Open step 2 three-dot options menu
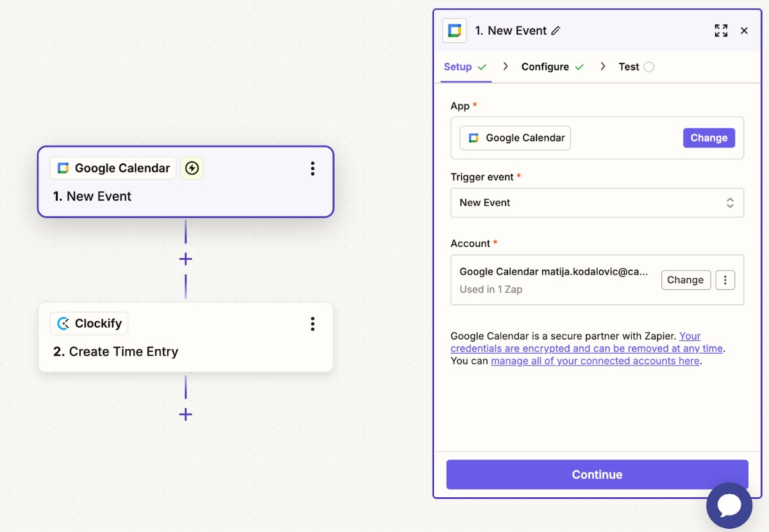The width and height of the screenshot is (769, 532). pos(313,324)
